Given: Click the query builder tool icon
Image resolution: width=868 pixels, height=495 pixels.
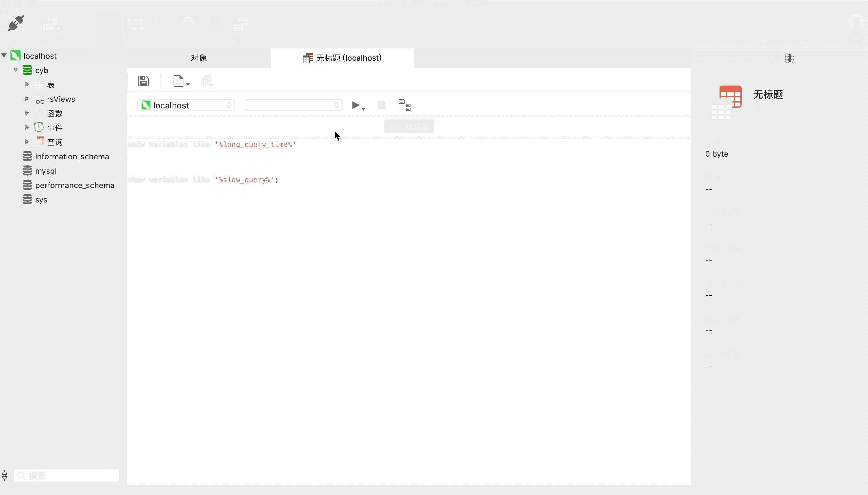Looking at the screenshot, I should [x=207, y=81].
